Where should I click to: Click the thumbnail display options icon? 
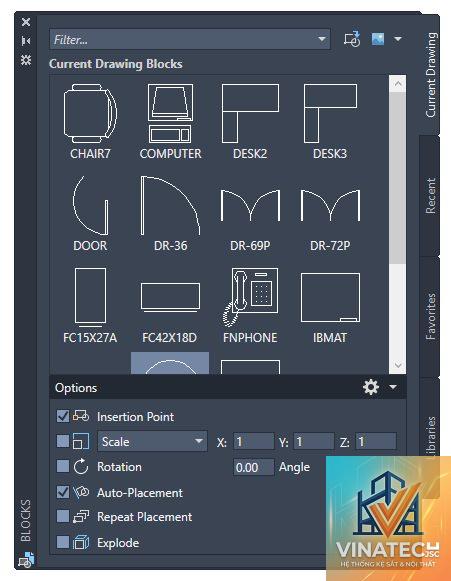[378, 39]
